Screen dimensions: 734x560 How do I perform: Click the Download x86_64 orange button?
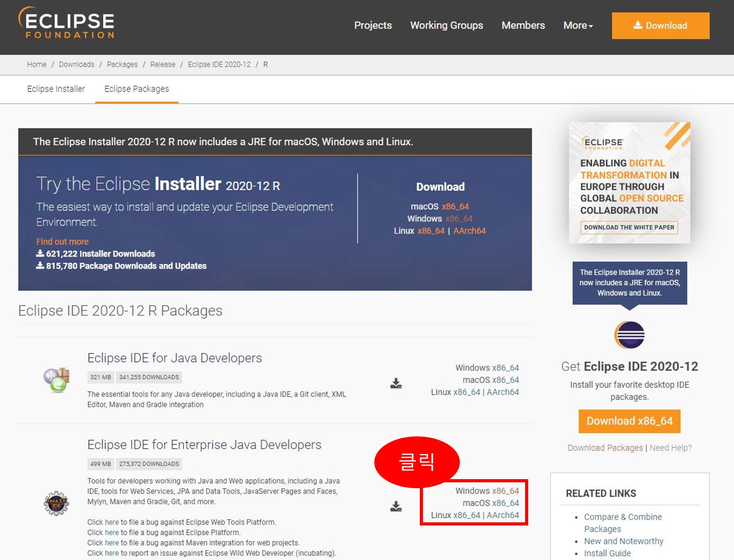coord(629,421)
